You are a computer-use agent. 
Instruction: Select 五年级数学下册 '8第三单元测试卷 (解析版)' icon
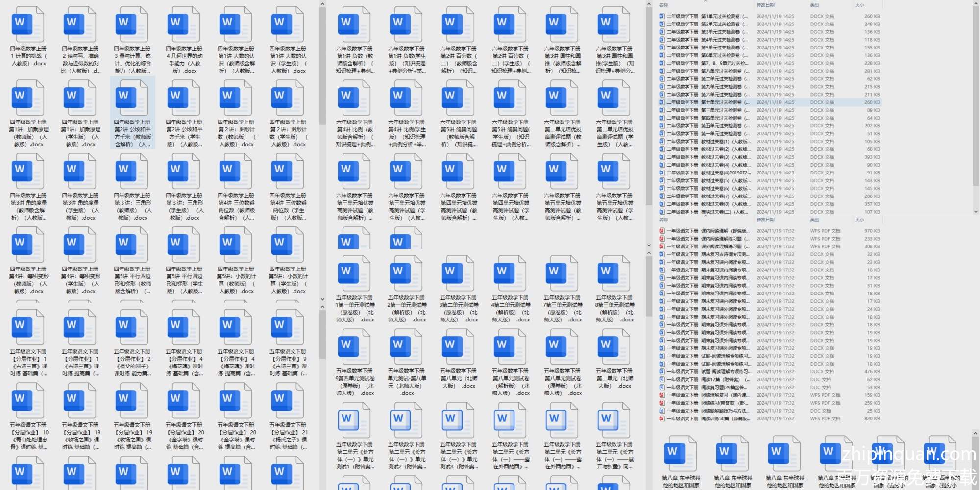(x=614, y=273)
